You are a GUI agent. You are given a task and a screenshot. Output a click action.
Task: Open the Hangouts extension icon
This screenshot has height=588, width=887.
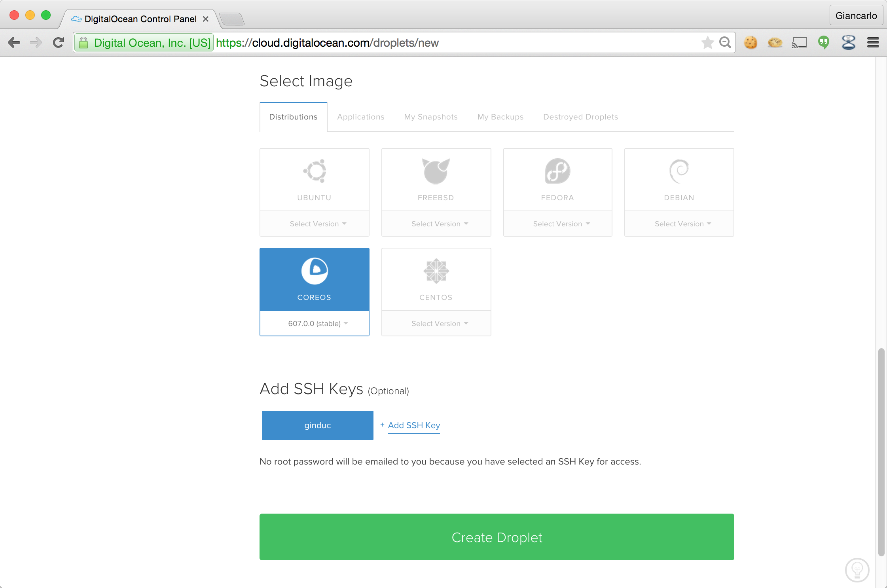(x=824, y=42)
